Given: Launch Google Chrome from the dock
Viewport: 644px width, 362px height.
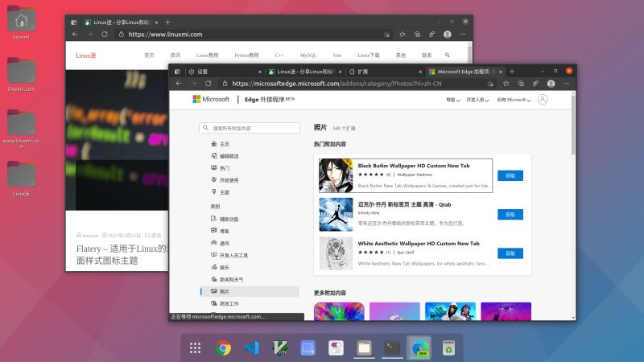Looking at the screenshot, I should coord(223,348).
